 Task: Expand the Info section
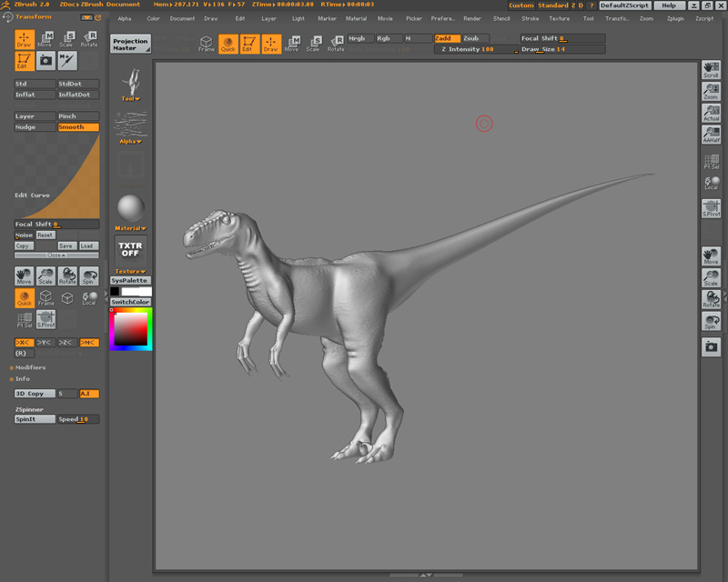pyautogui.click(x=20, y=378)
